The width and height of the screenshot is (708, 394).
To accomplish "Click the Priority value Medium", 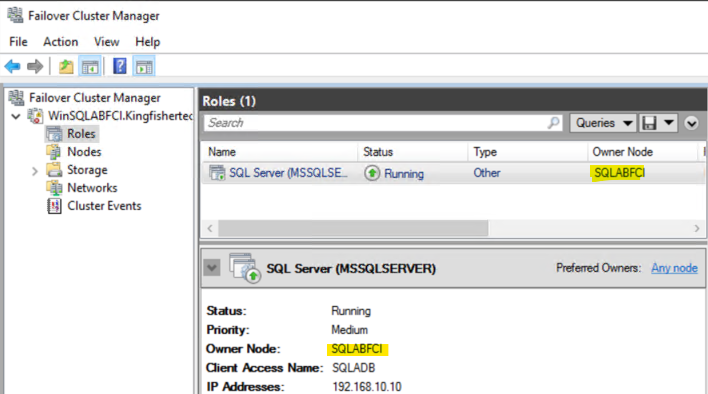I will click(349, 330).
